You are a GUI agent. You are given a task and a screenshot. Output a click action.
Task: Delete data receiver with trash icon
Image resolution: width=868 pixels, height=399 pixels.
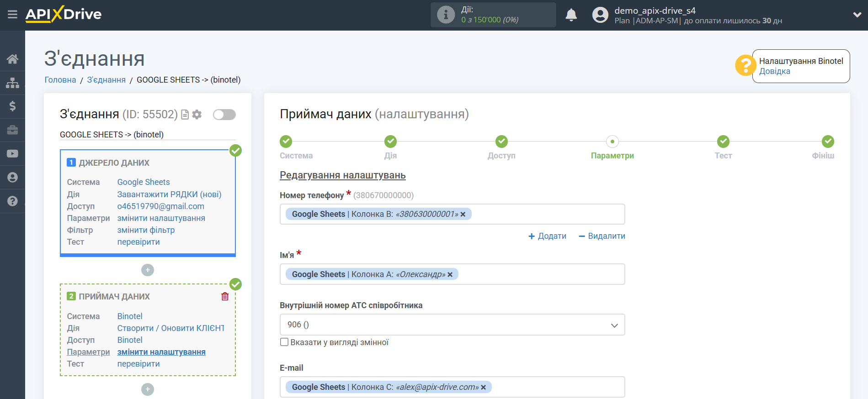click(x=225, y=297)
